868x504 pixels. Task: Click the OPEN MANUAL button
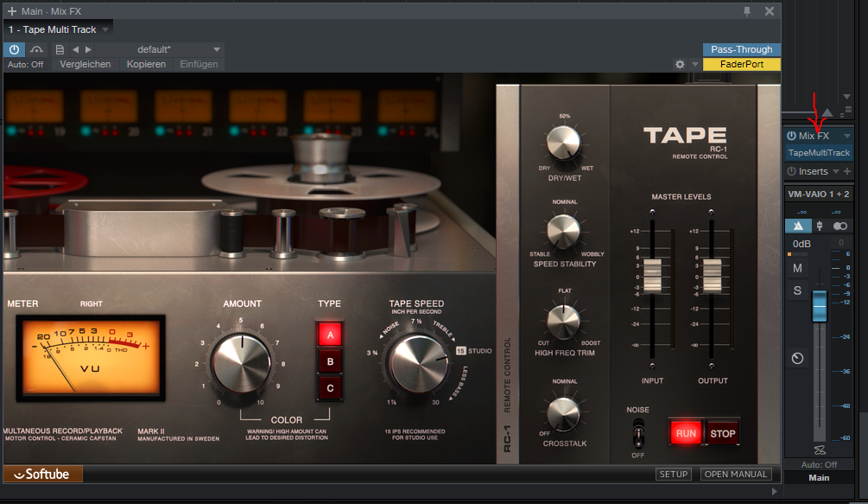[736, 474]
